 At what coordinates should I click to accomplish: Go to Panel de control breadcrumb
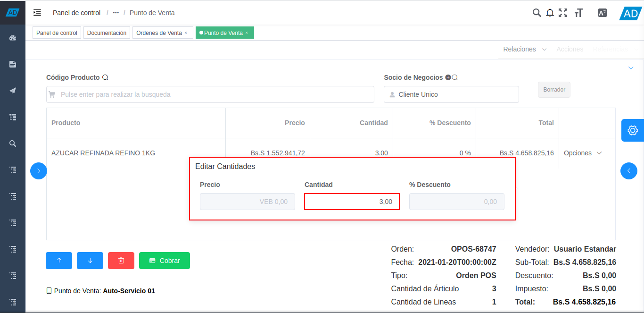(x=76, y=13)
